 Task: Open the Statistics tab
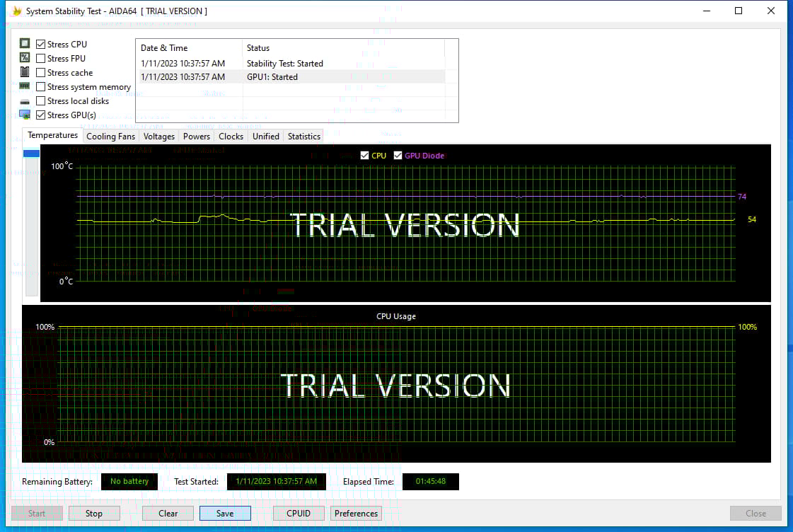click(x=304, y=137)
